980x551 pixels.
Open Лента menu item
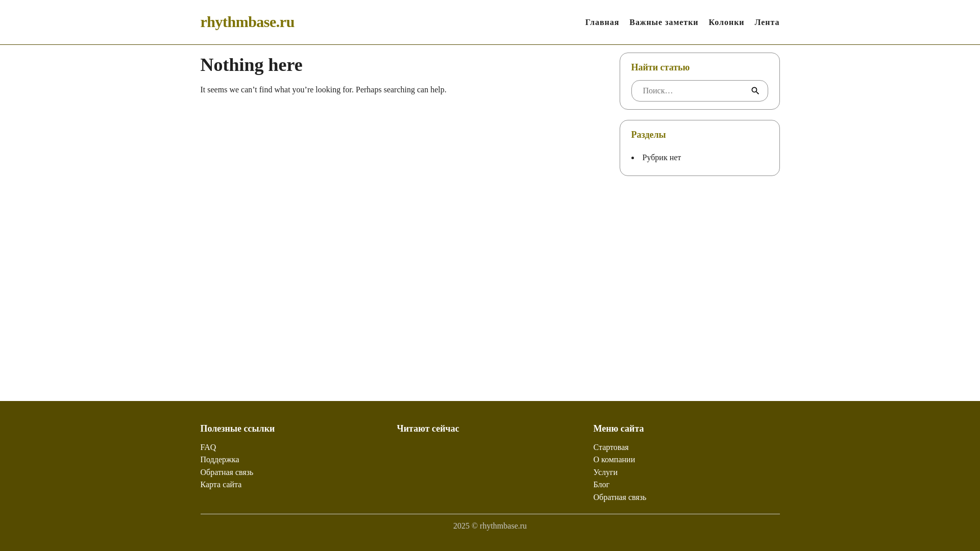pos(767,22)
